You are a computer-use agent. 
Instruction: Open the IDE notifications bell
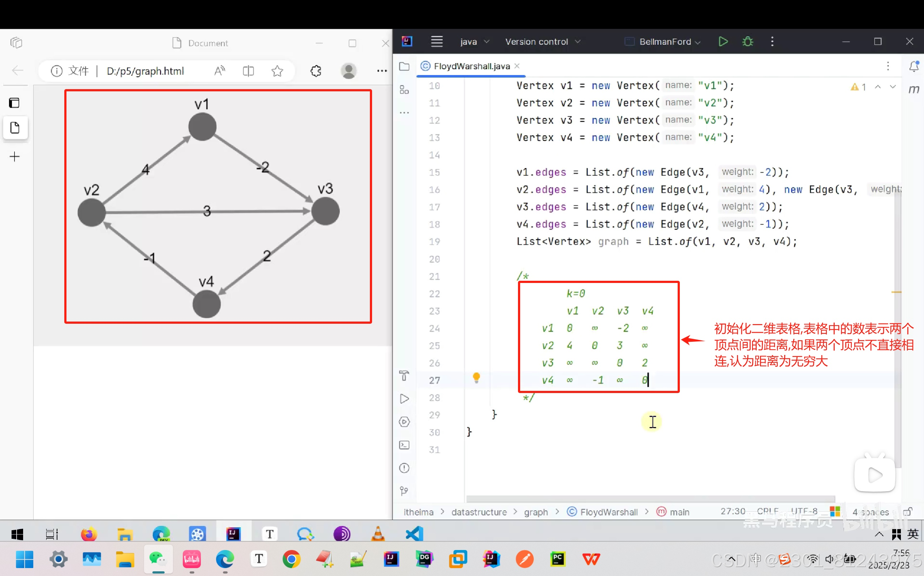pos(914,66)
